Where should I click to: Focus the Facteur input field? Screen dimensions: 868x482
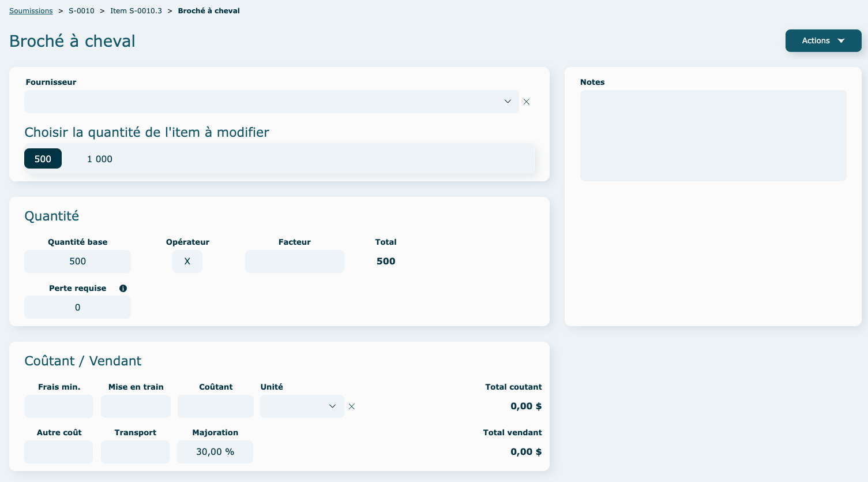pos(294,261)
